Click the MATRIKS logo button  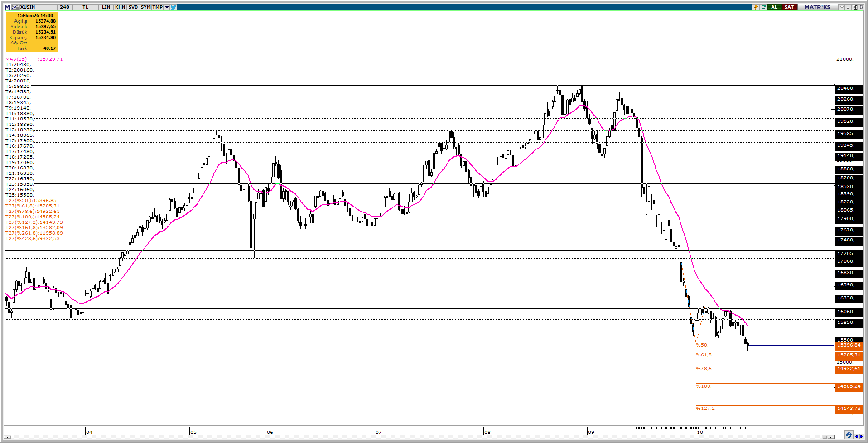818,7
